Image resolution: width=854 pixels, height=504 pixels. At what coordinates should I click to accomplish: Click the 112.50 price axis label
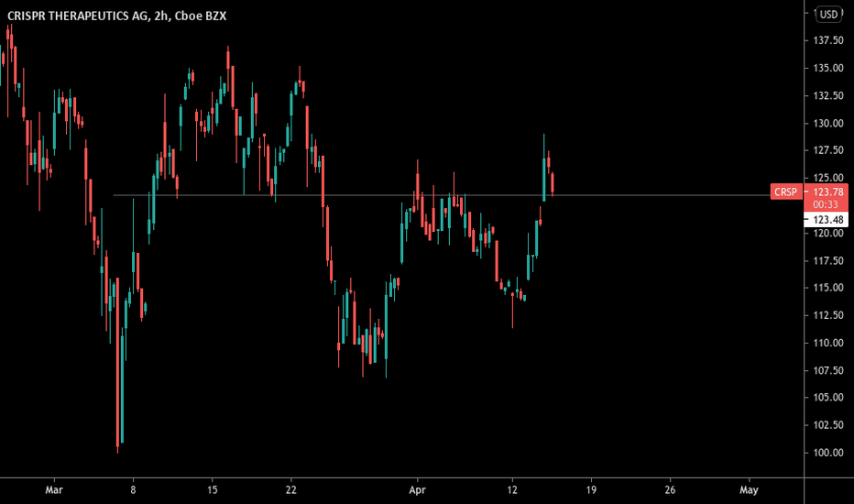coord(827,315)
